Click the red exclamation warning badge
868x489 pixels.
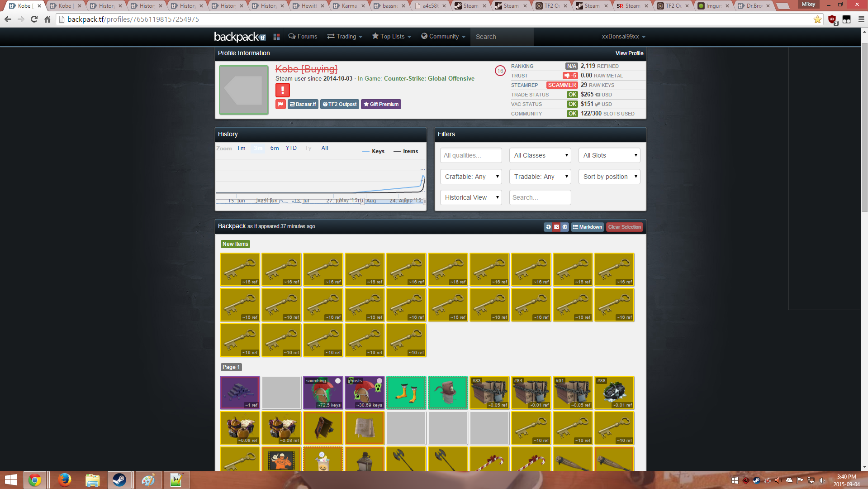(x=283, y=90)
